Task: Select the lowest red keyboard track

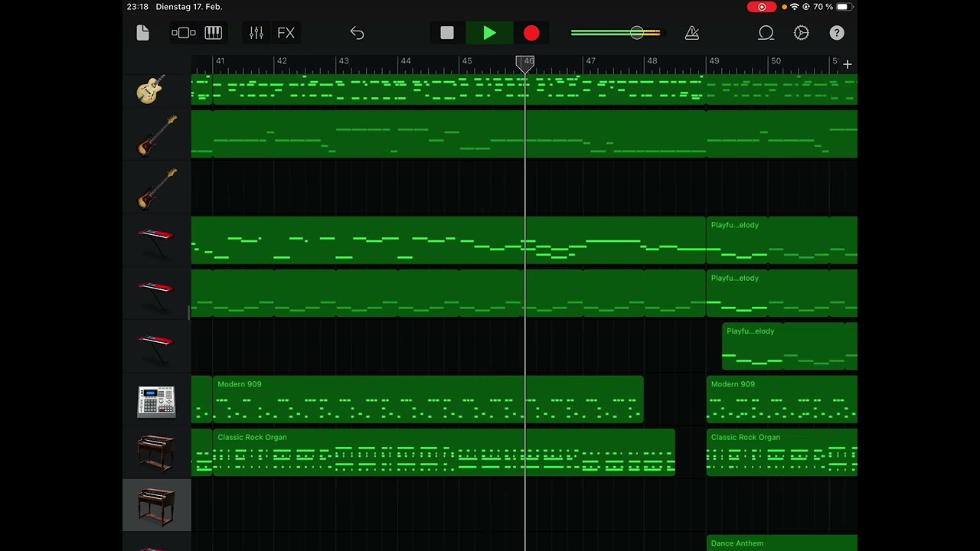Action: [x=156, y=346]
